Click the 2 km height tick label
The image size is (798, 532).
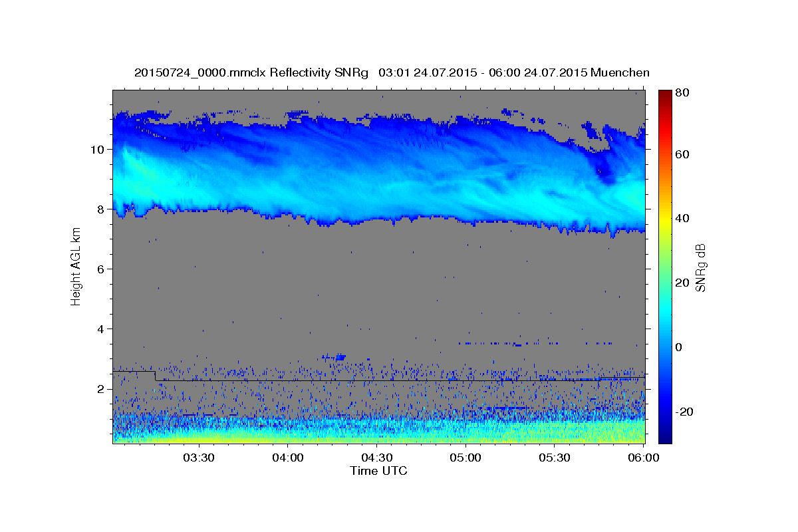click(x=102, y=389)
